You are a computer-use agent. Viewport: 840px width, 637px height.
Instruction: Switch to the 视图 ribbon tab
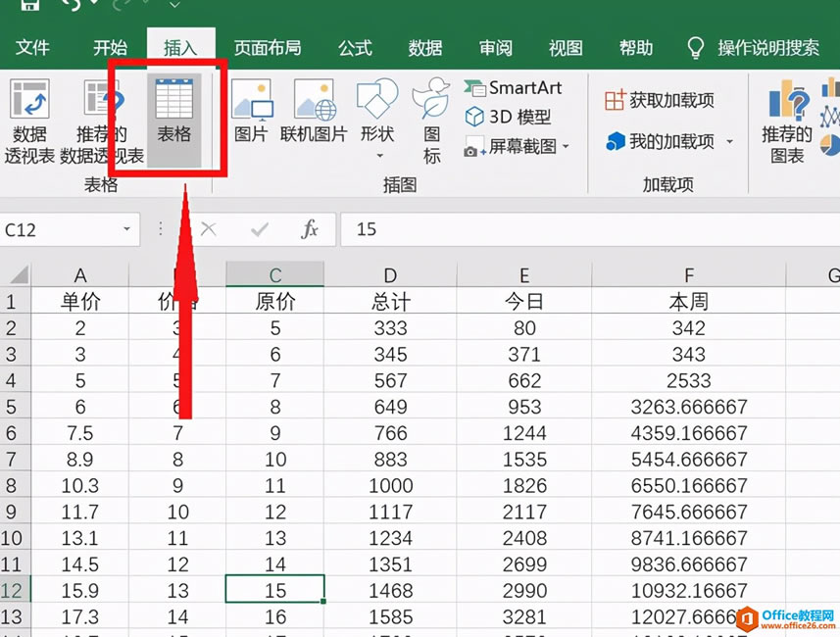[x=566, y=48]
